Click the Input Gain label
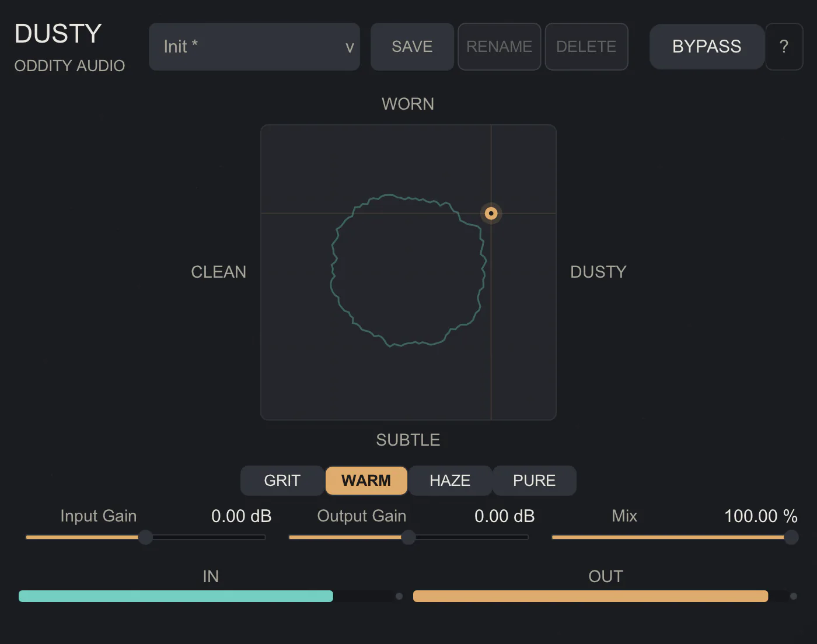 (x=99, y=516)
